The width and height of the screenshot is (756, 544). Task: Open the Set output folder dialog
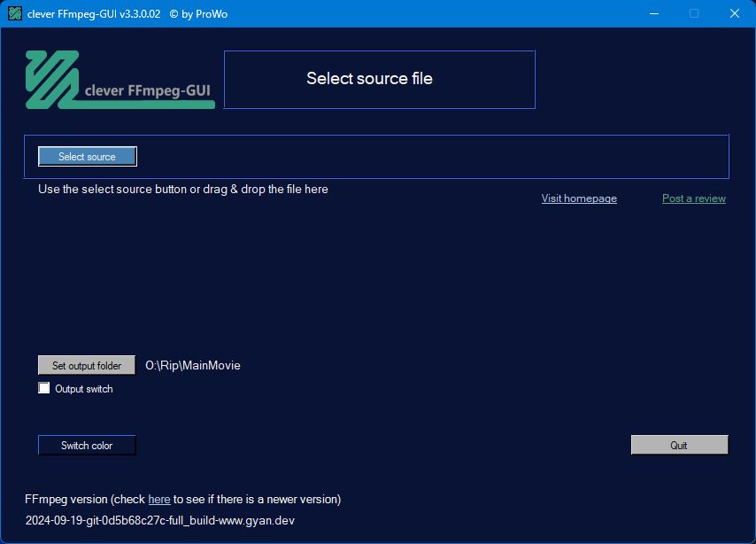(87, 365)
